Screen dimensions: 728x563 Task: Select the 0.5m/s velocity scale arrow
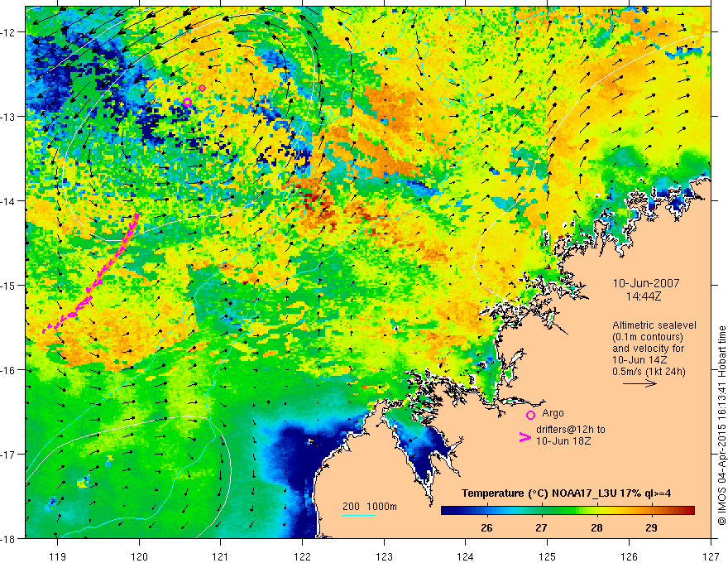(x=639, y=383)
